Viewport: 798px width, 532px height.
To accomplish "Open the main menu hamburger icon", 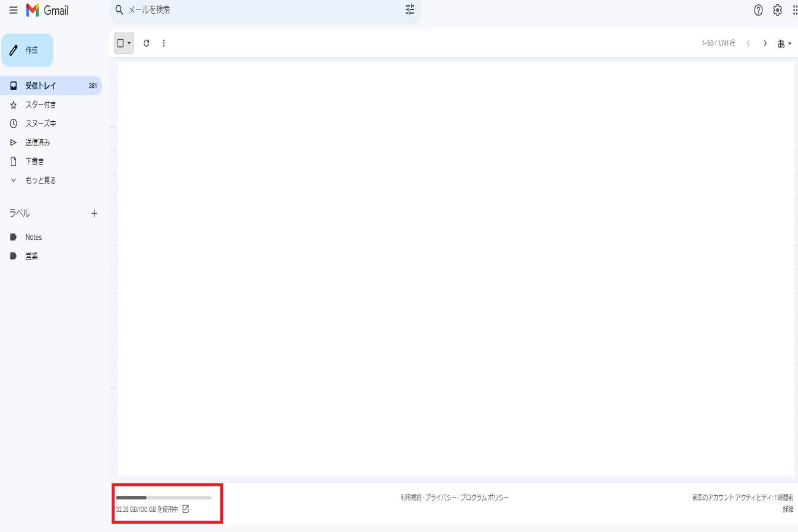I will pyautogui.click(x=13, y=10).
